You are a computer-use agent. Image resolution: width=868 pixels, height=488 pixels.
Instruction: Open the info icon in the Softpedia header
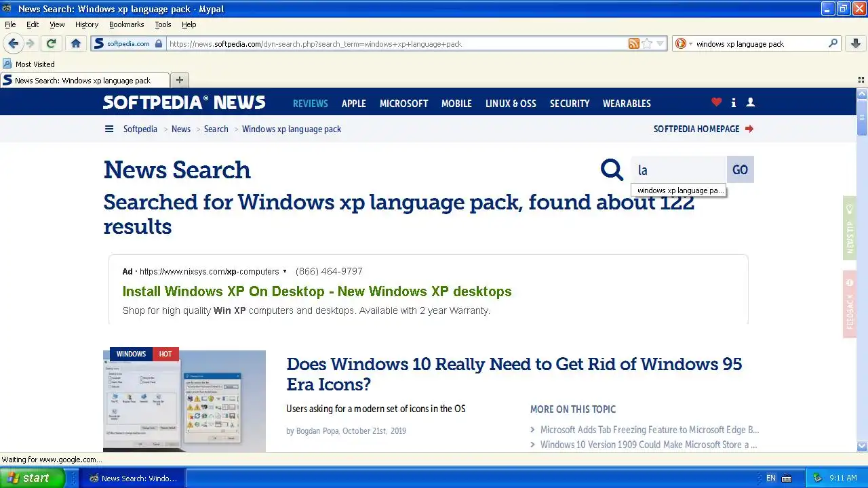point(734,102)
